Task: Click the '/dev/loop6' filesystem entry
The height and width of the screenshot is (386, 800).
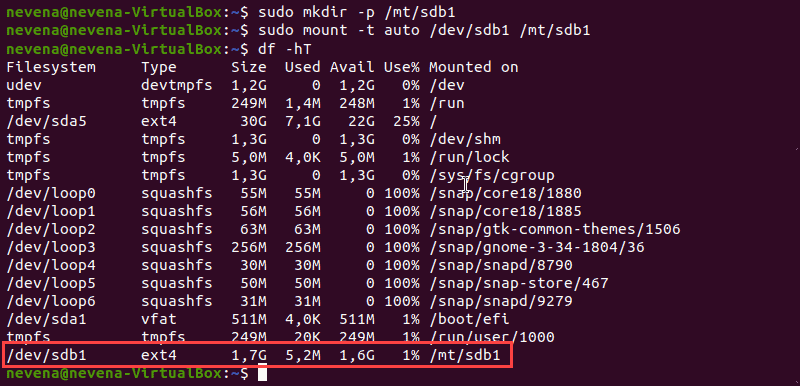Action: 51,301
